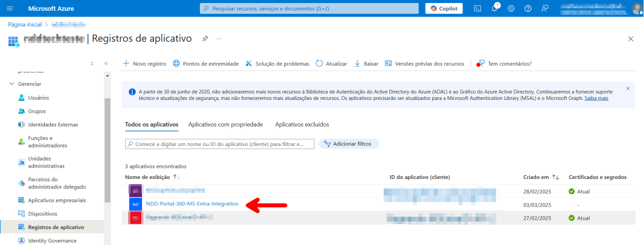The image size is (644, 245).
Task: Collapse the Gerenciar section
Action: click(x=12, y=84)
